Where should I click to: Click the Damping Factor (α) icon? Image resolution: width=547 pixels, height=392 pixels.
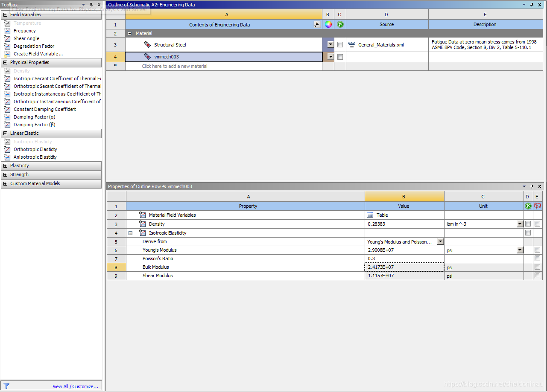point(7,117)
